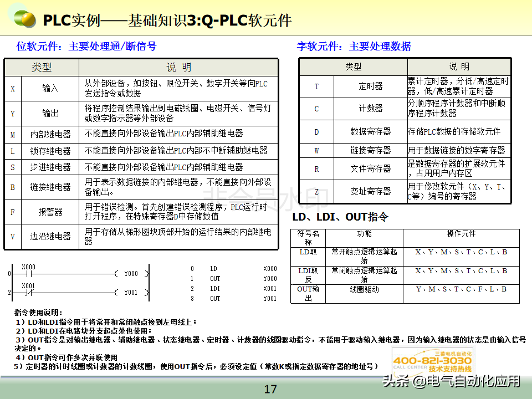Click the 'D' symbol cell in data register row

click(x=316, y=132)
